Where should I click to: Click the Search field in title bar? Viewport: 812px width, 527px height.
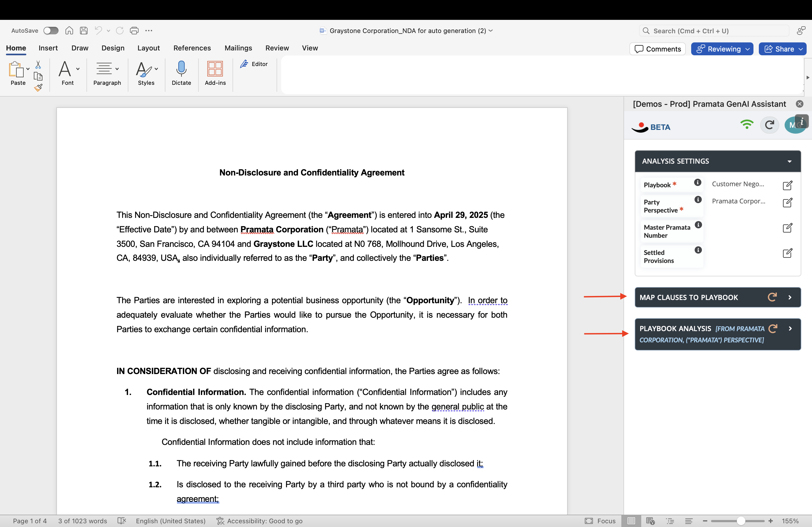pyautogui.click(x=714, y=31)
